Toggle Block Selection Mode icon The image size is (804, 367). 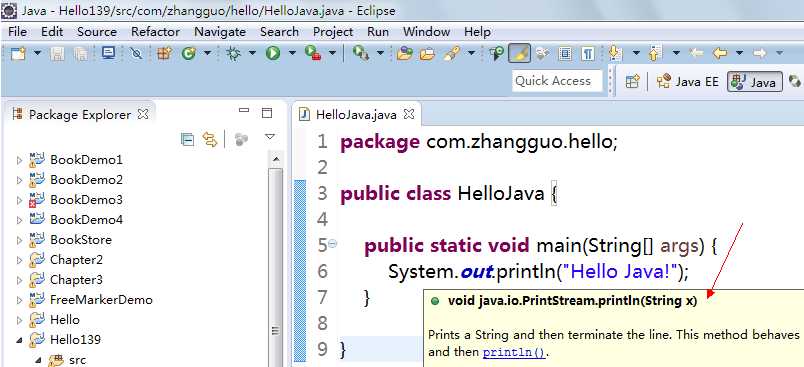[x=565, y=53]
